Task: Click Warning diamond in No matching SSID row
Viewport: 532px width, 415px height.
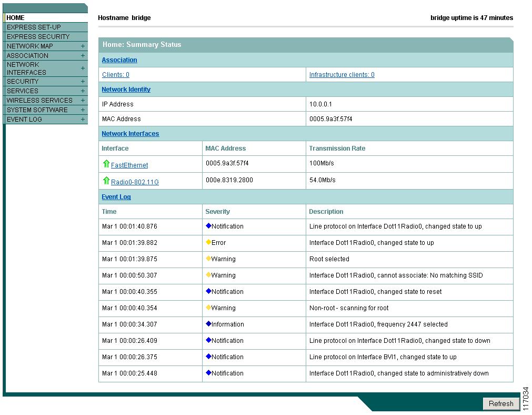Action: 208,275
